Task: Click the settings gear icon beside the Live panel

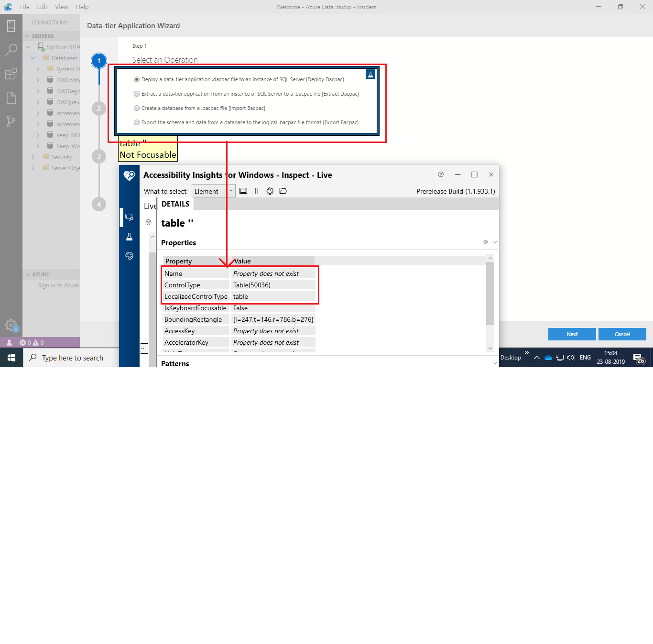Action: pyautogui.click(x=148, y=221)
